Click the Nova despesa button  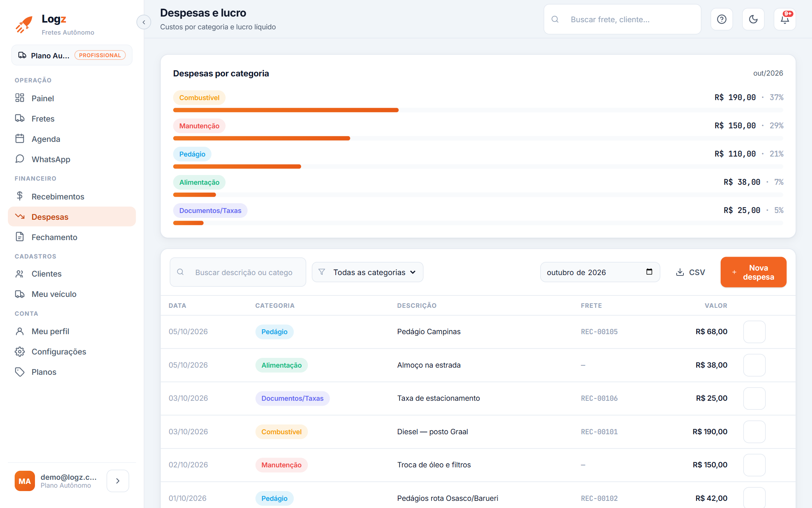pos(753,272)
